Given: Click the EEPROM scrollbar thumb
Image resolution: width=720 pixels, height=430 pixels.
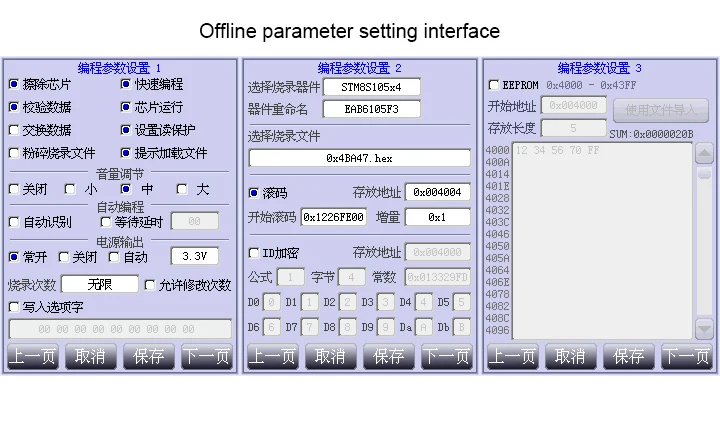Looking at the screenshot, I should [704, 173].
